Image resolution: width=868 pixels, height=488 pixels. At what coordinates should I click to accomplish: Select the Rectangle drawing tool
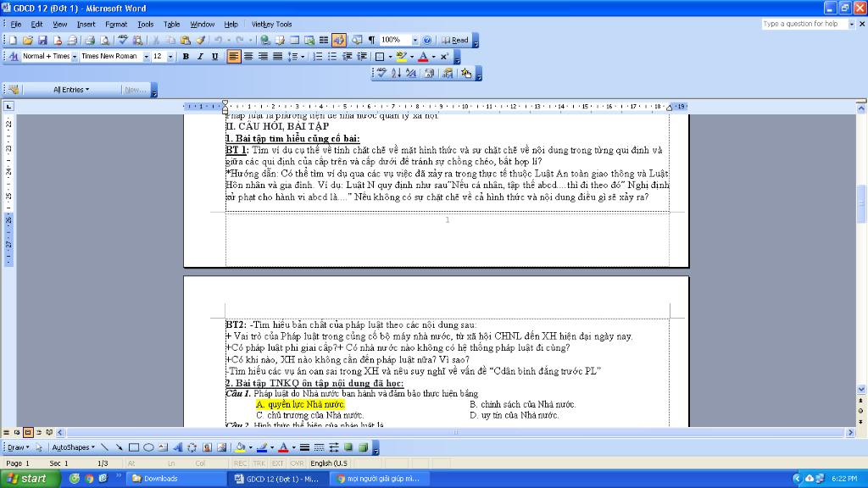pos(134,447)
